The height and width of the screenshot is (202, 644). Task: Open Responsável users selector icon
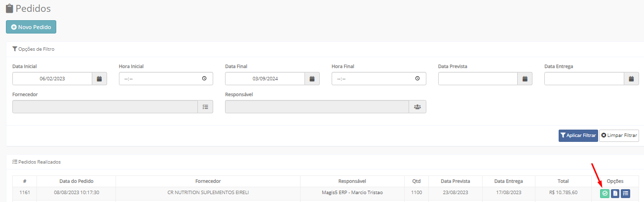point(417,106)
